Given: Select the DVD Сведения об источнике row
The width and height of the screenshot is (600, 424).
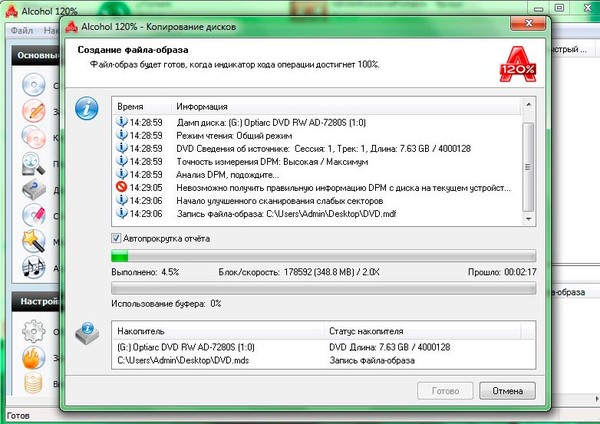Looking at the screenshot, I should (318, 148).
